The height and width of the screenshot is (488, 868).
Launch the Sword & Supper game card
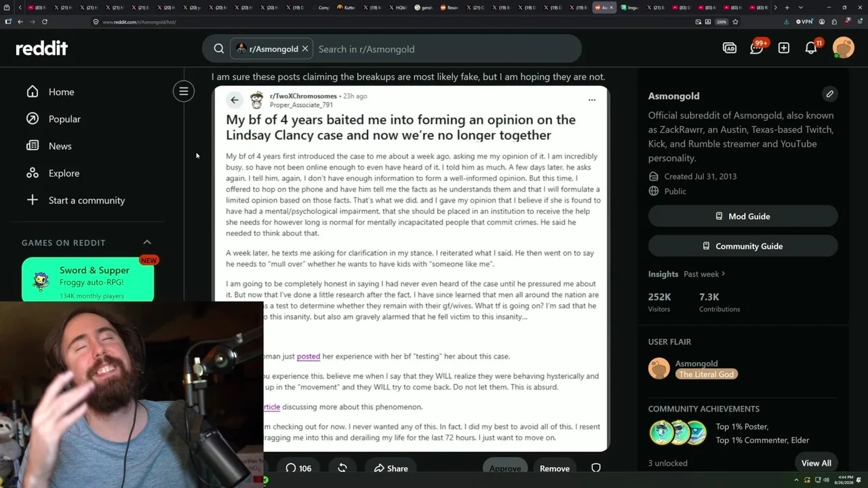87,281
